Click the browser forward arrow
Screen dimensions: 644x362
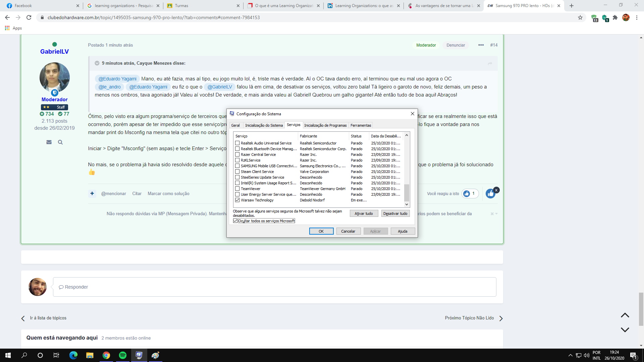click(18, 17)
